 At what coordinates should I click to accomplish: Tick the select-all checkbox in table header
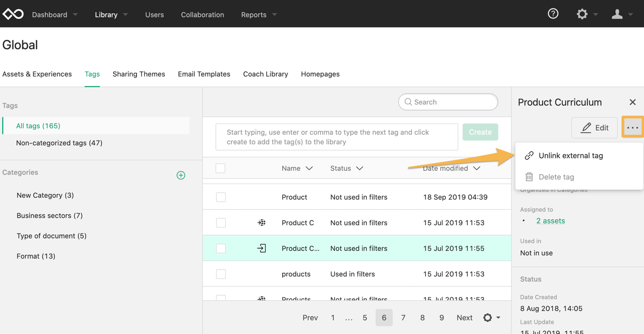pos(221,168)
